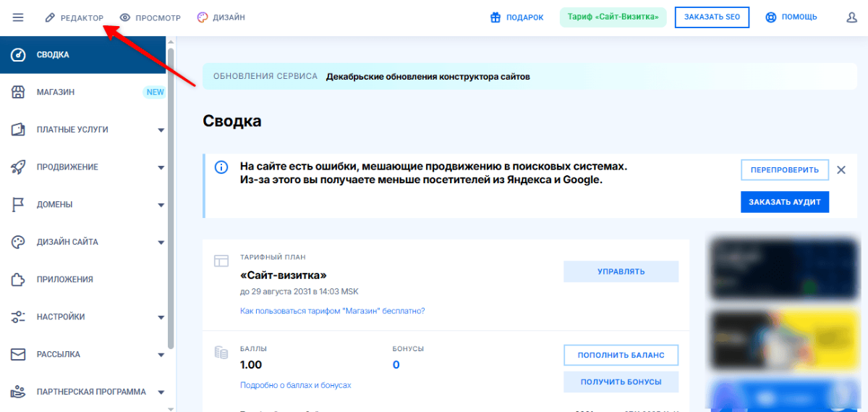This screenshot has height=412, width=868.
Task: Open the Подробно о баллах и бонусах link
Action: [x=295, y=385]
